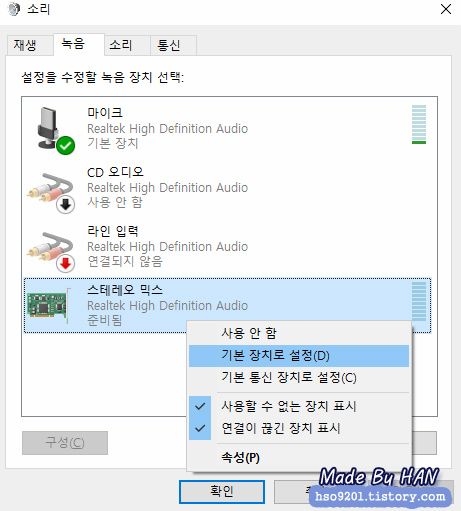Click the 구성(C) button
This screenshot has width=461, height=511.
pos(65,443)
